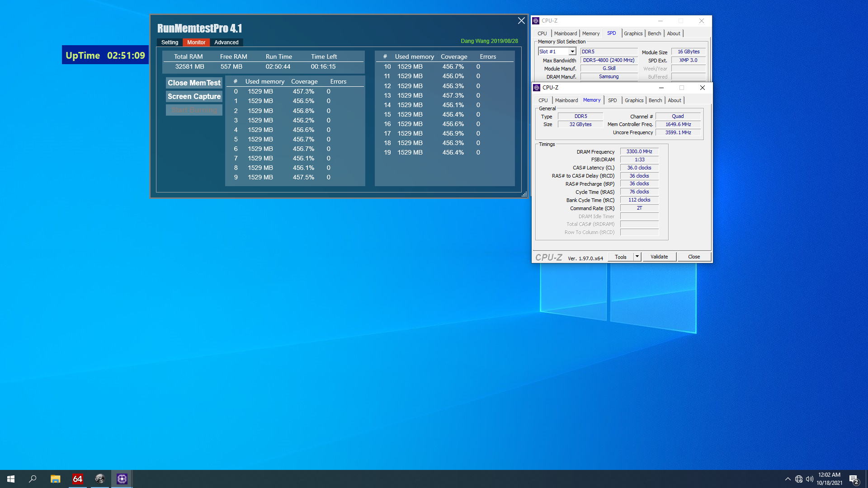The width and height of the screenshot is (868, 488).
Task: Open the Setting tab in RunMemtestPro
Action: coord(170,42)
